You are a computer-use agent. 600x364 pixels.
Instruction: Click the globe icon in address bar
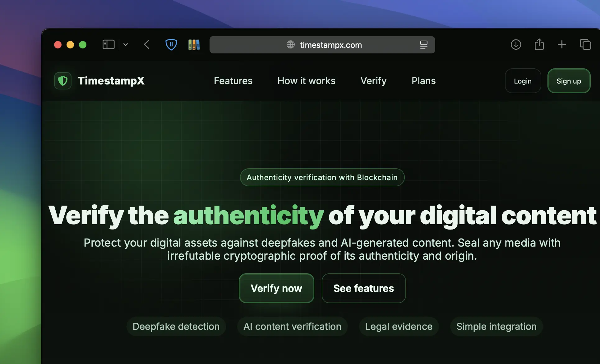point(291,45)
